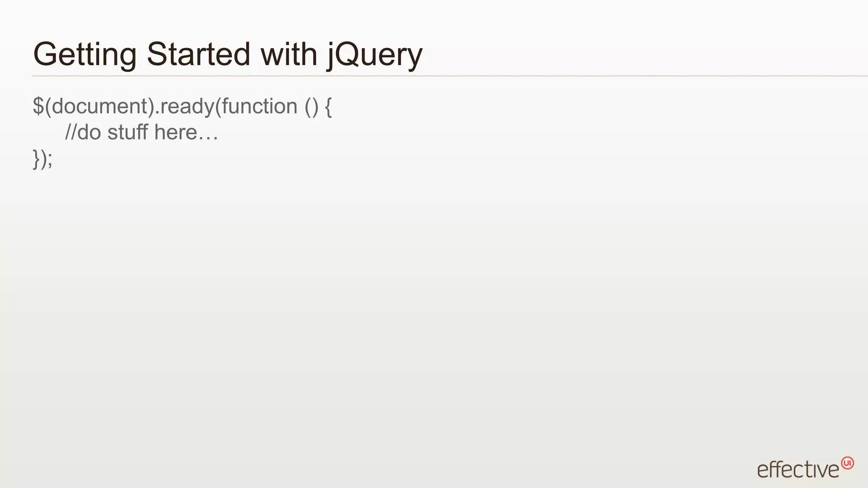The image size is (868, 488).
Task: Click the '.ready' method in code
Action: [185, 107]
